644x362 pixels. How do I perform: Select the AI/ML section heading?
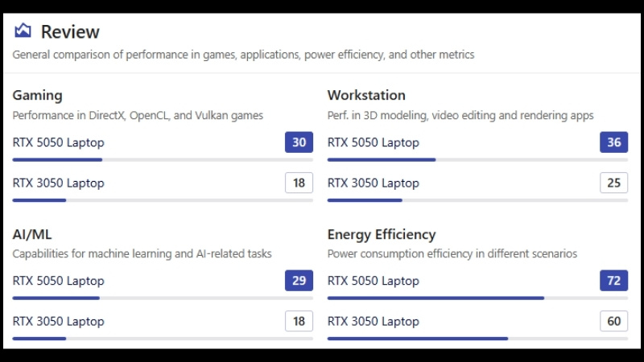tap(32, 234)
